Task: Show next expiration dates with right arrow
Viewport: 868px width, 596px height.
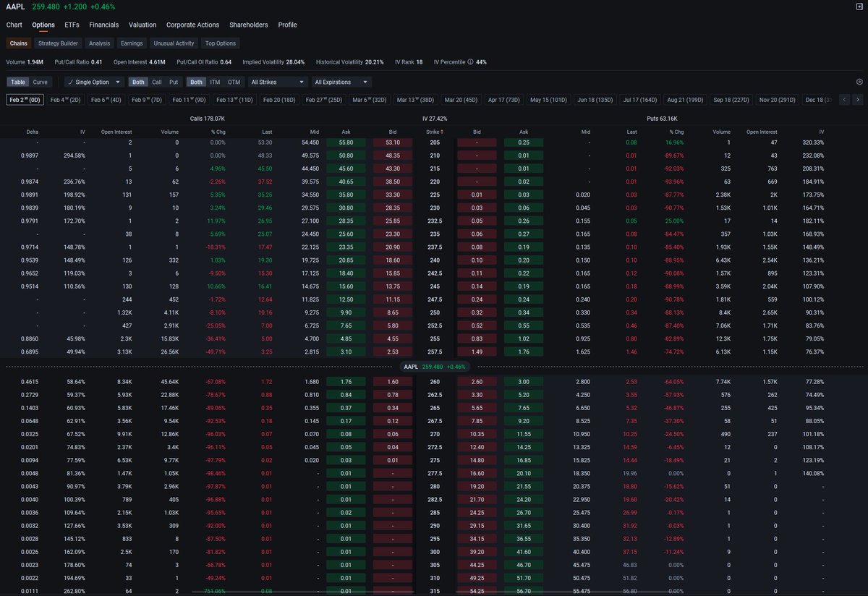Action: [858, 100]
